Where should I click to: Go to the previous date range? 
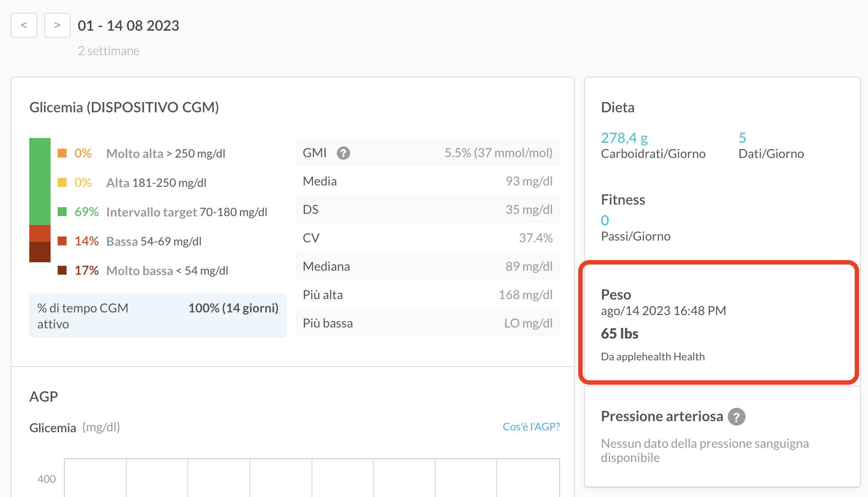pyautogui.click(x=24, y=25)
